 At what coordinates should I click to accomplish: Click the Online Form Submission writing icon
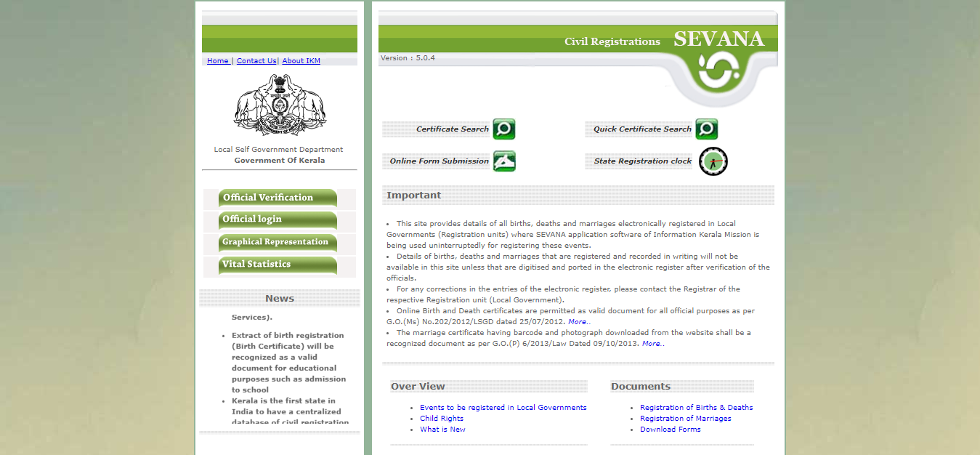pyautogui.click(x=504, y=161)
